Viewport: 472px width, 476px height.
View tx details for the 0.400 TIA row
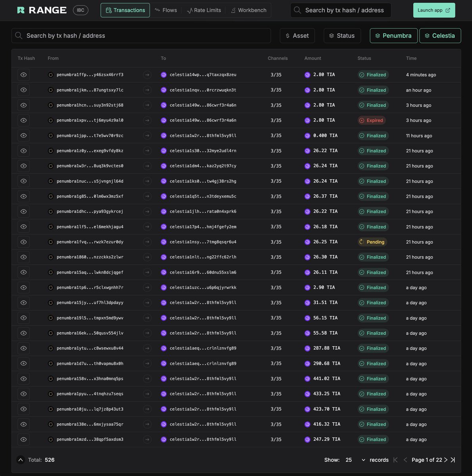coord(23,136)
